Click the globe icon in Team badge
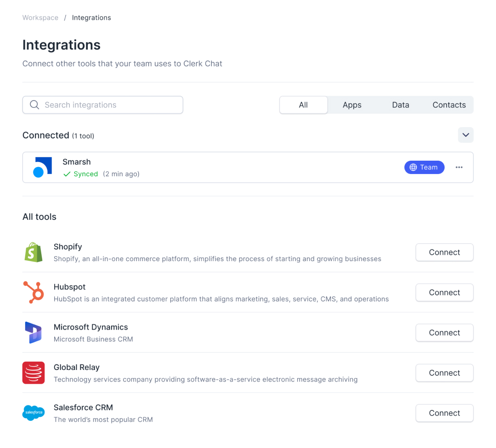 [413, 167]
